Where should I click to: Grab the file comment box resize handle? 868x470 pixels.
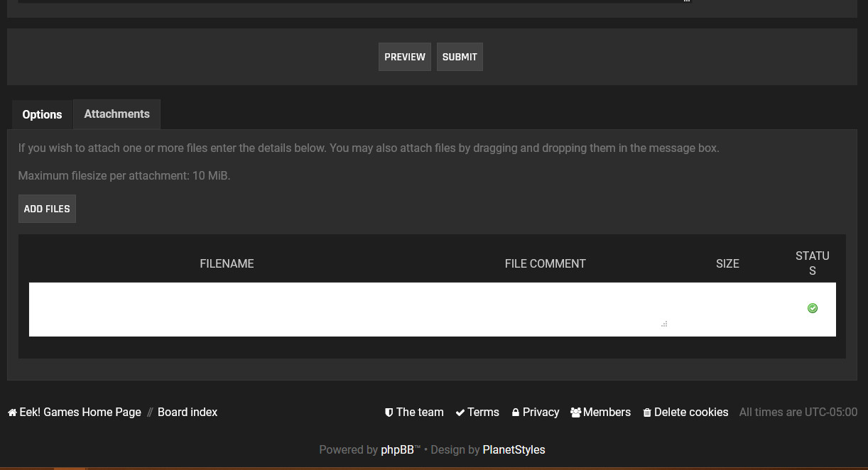pyautogui.click(x=664, y=324)
